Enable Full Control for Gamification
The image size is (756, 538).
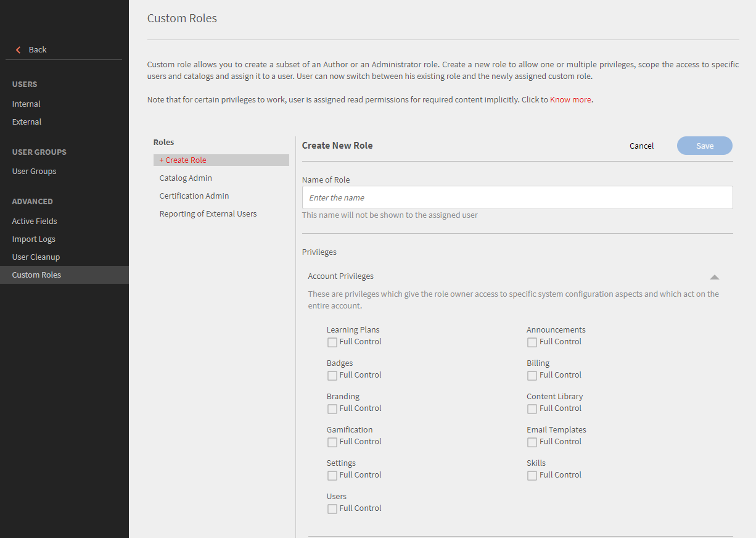tap(332, 442)
